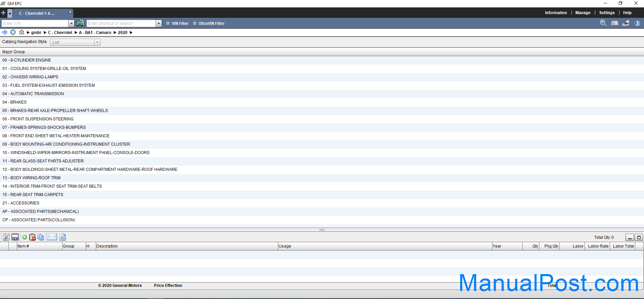This screenshot has width=644, height=299.
Task: Open history with the clock icon
Action: tap(13, 32)
